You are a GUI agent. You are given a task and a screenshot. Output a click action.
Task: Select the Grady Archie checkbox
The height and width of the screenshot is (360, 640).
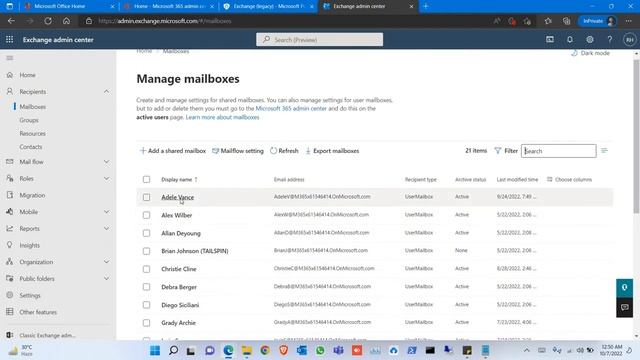coord(147,323)
